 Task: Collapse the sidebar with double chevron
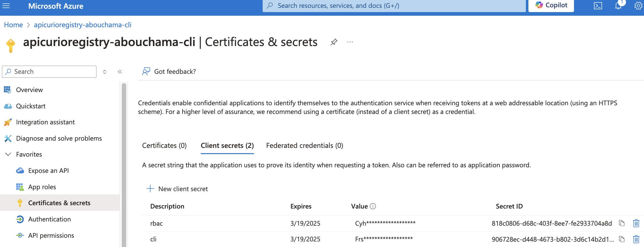pos(120,72)
